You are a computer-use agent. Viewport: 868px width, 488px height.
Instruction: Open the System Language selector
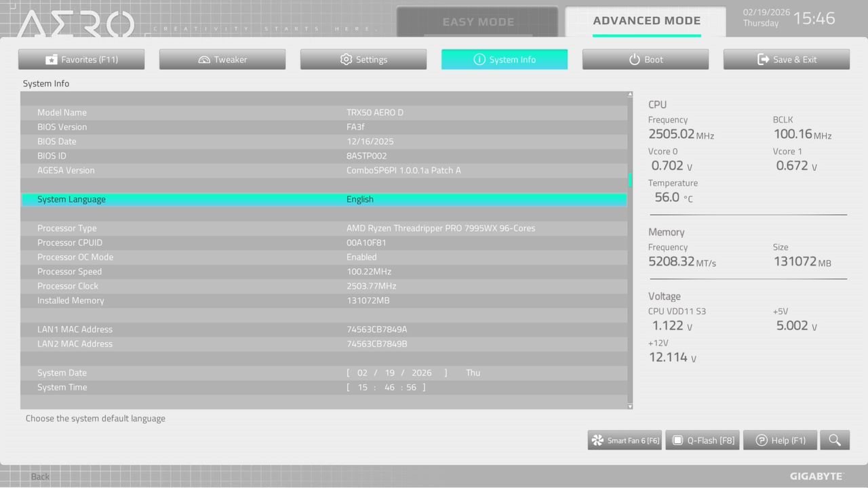[324, 199]
